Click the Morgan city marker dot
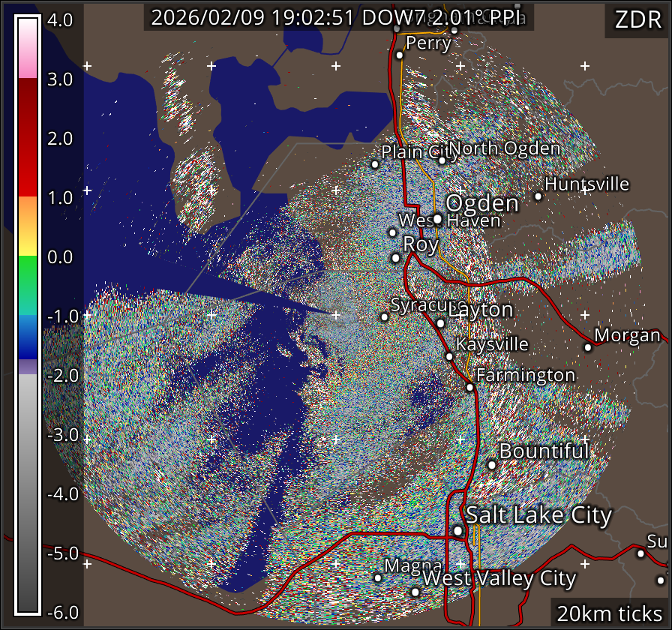672x630 pixels. pos(588,347)
